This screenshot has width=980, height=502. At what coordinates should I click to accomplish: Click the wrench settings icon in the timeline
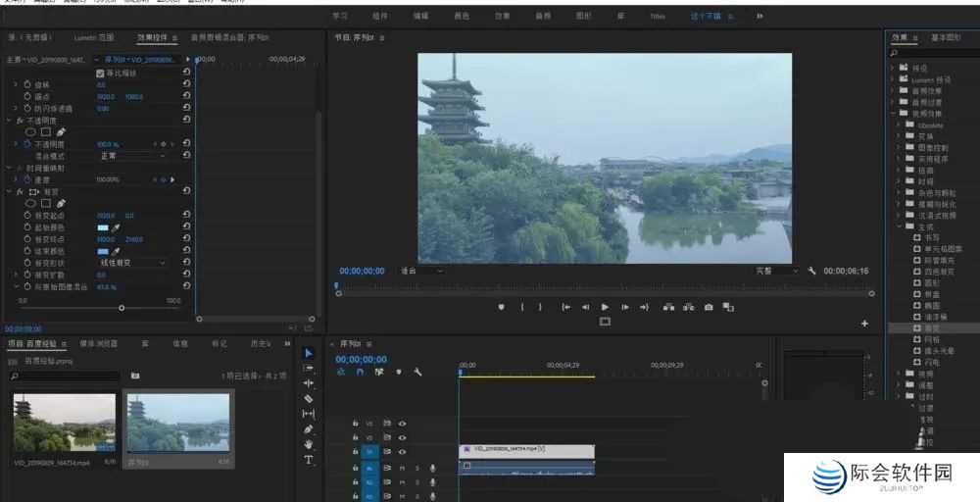tap(417, 372)
